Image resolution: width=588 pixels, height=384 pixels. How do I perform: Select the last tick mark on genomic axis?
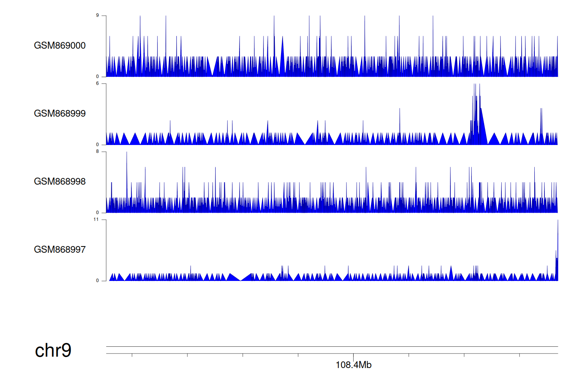pos(520,355)
